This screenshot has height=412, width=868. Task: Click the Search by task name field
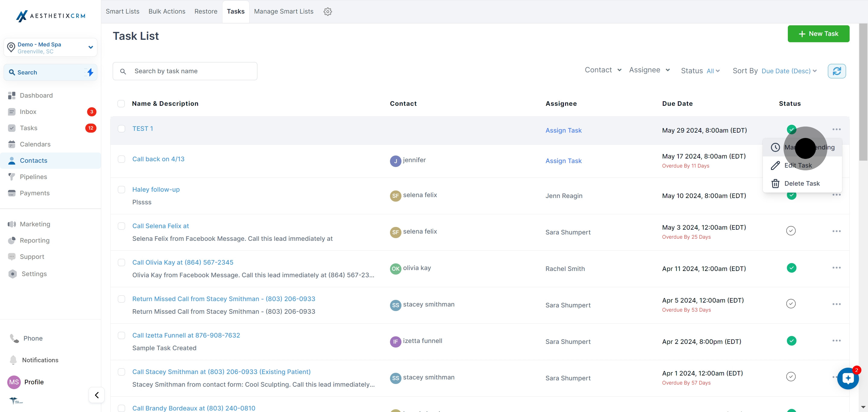coord(185,71)
